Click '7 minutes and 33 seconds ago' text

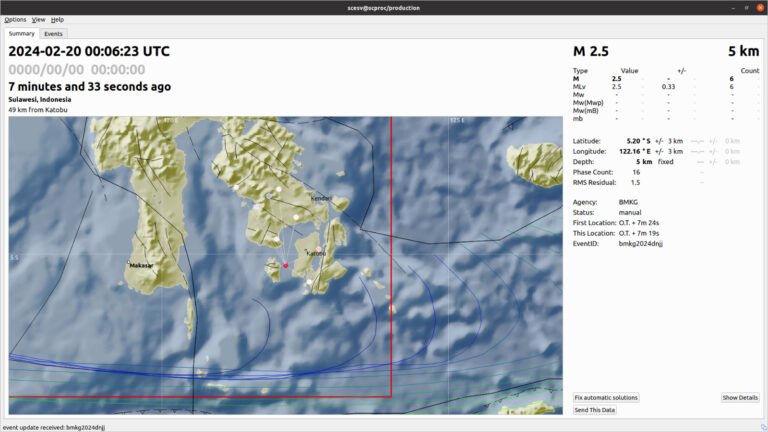point(90,87)
